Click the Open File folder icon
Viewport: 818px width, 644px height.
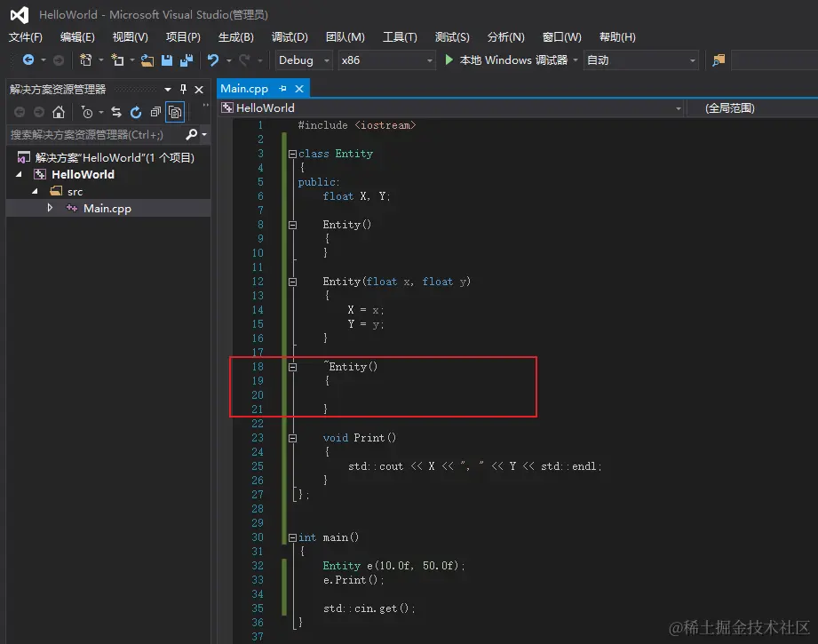(147, 60)
